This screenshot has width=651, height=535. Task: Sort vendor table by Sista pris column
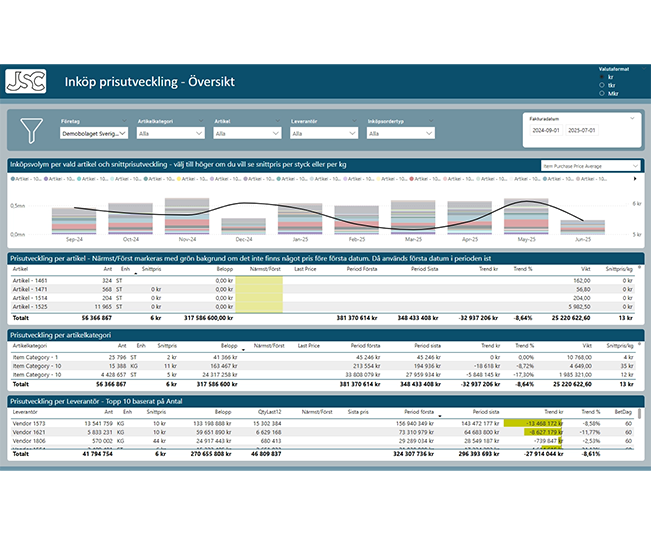coord(358,412)
